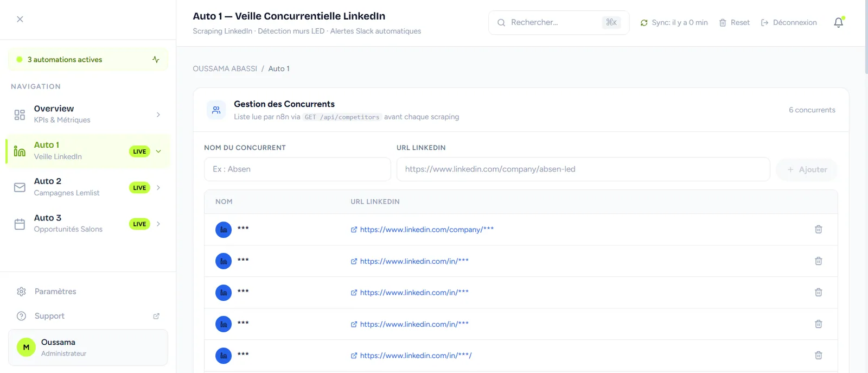Screen dimensions: 868x373
Task: Delete the fourth competitor row
Action: tap(819, 324)
